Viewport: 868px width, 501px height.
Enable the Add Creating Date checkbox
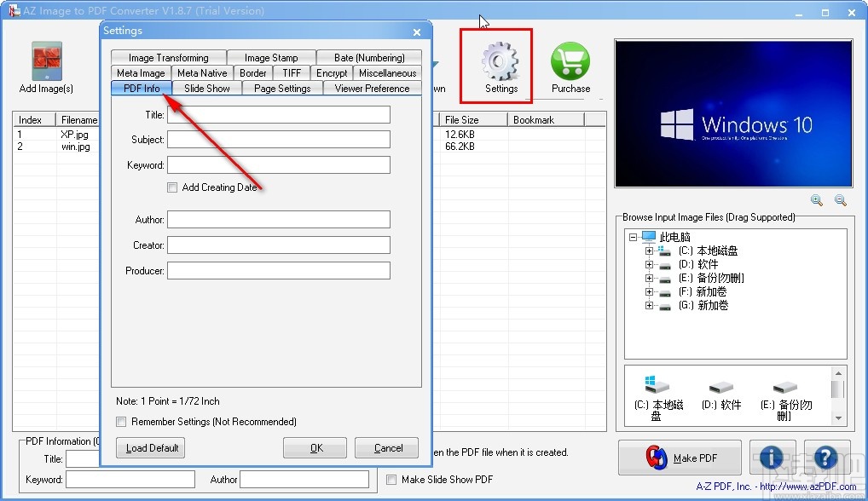pyautogui.click(x=171, y=187)
